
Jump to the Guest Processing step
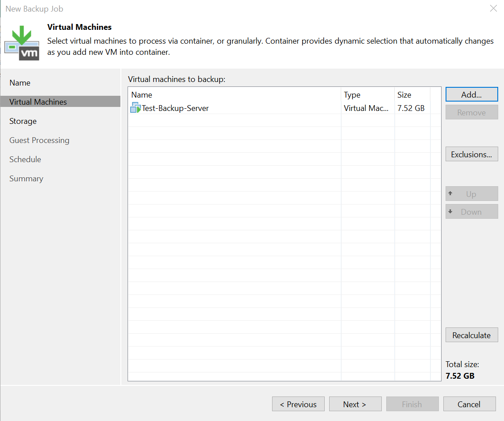tap(39, 140)
